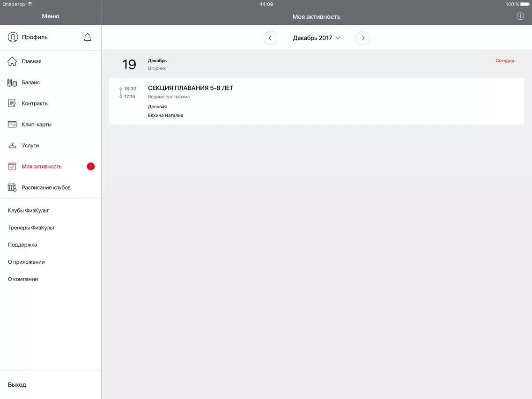
Task: Click the 100 % battery percentage
Action: 512,4
